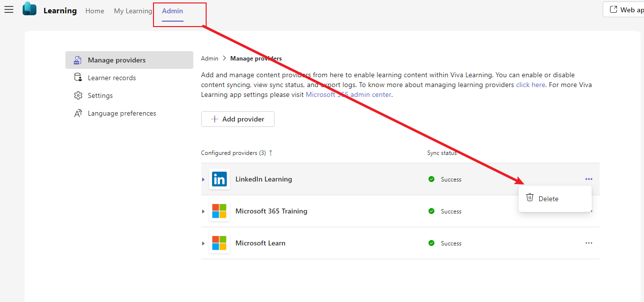Click Success status for LinkedIn Learning
644x302 pixels.
coord(451,180)
